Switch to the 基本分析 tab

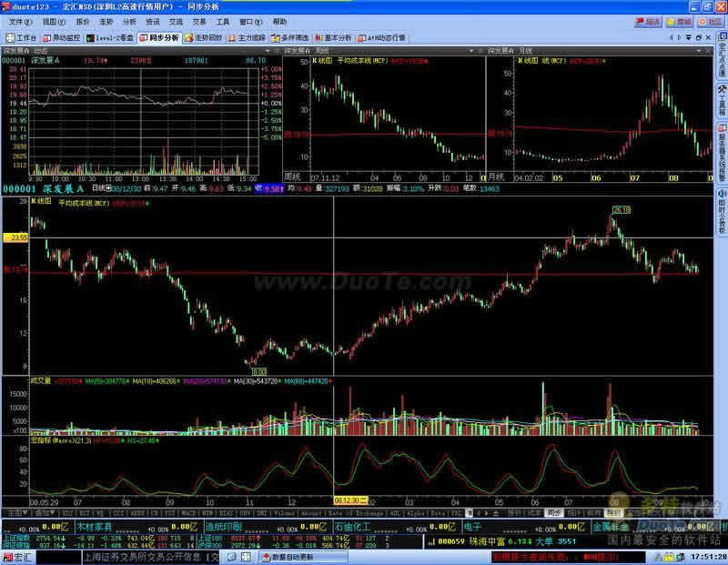[333, 38]
